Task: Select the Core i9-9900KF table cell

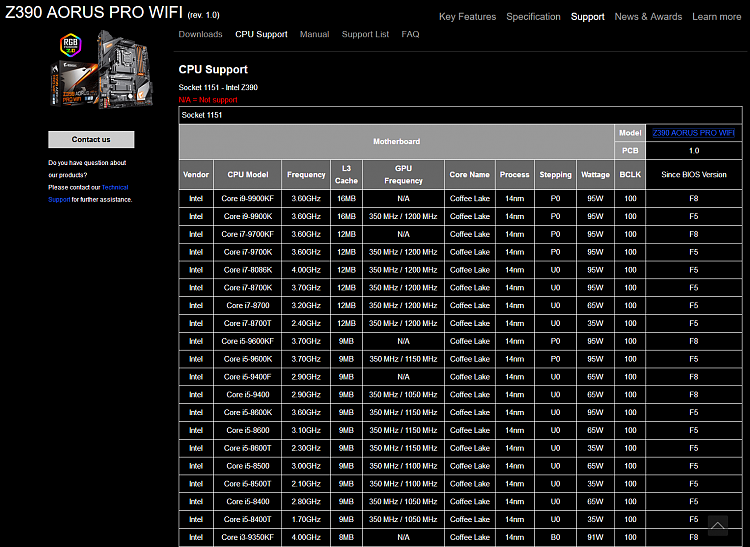Action: (x=247, y=198)
